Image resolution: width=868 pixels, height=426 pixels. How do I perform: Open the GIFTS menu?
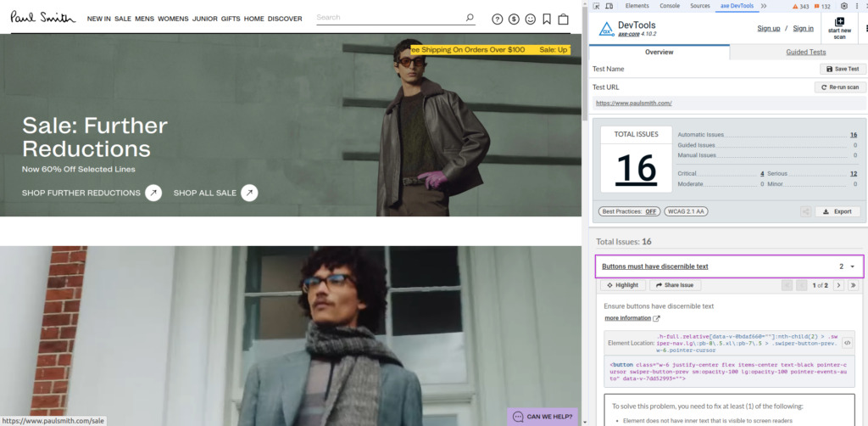click(231, 19)
